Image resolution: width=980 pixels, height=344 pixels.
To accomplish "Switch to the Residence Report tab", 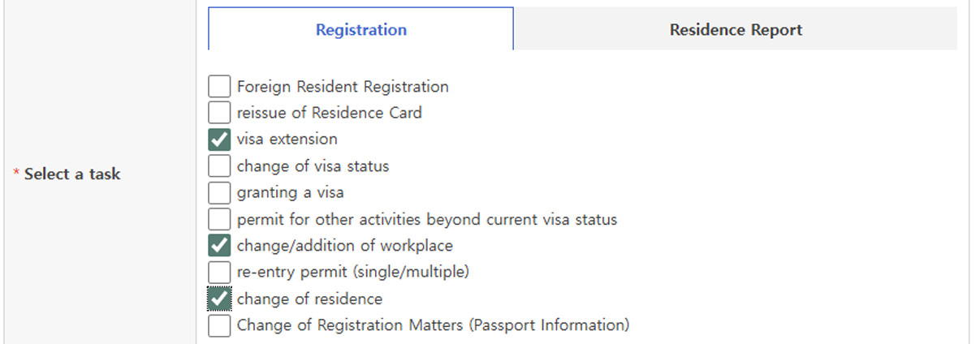I will click(x=736, y=30).
